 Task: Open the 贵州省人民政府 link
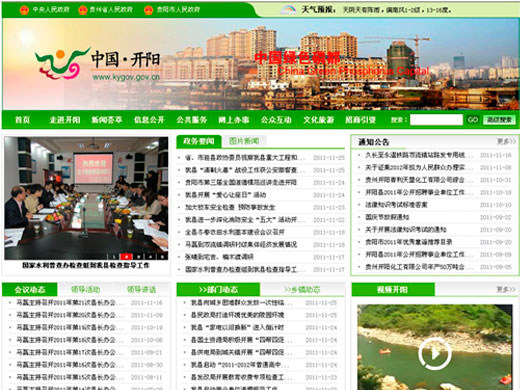pyautogui.click(x=111, y=10)
